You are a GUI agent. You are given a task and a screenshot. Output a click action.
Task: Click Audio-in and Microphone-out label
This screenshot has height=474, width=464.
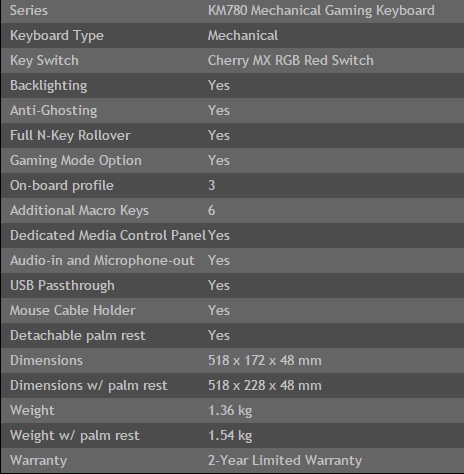pos(102,260)
